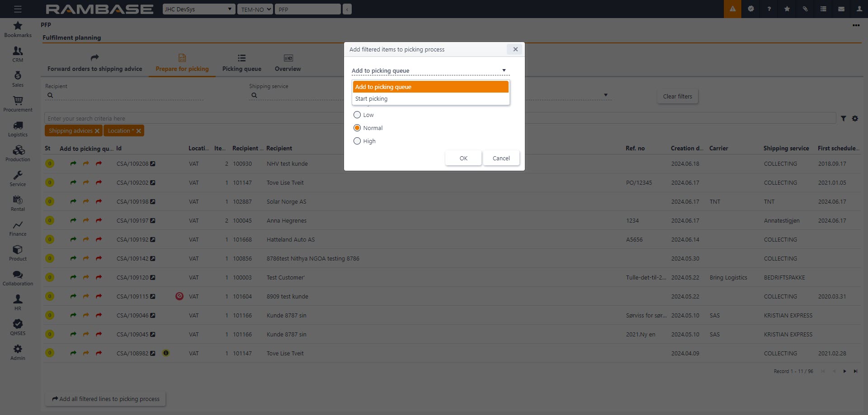This screenshot has height=415, width=868.
Task: Click red arrow on row CSA/109208
Action: coord(99,163)
